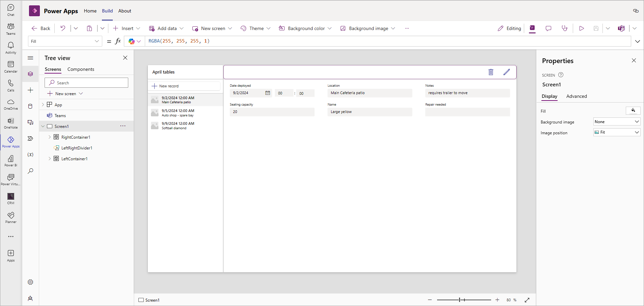644x306 pixels.
Task: Open the Media pane icon
Action: tap(30, 122)
